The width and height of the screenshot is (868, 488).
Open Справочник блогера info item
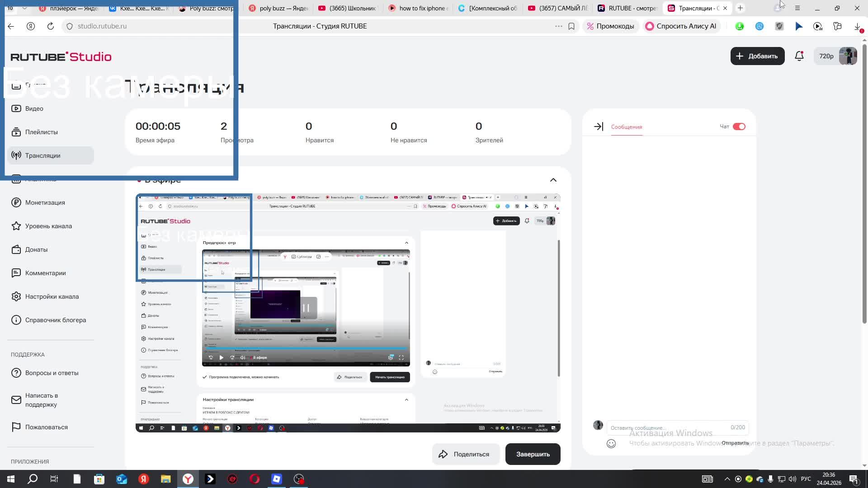point(55,320)
